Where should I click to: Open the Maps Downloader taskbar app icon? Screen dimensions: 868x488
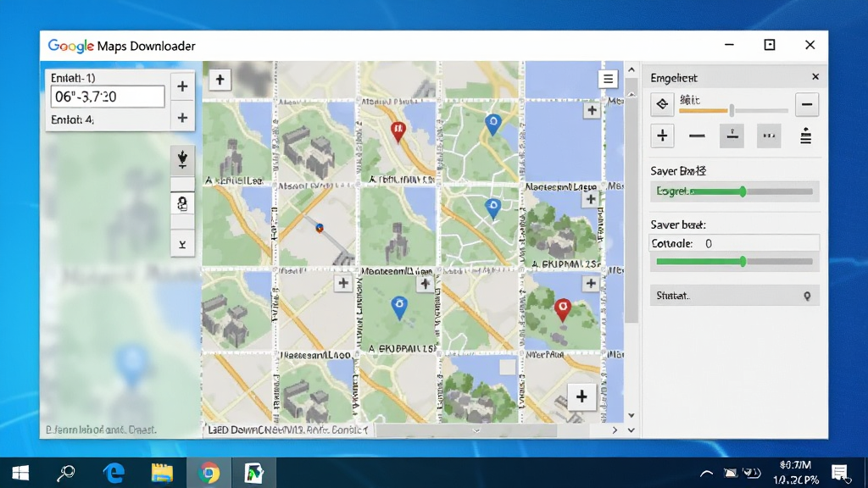(254, 473)
